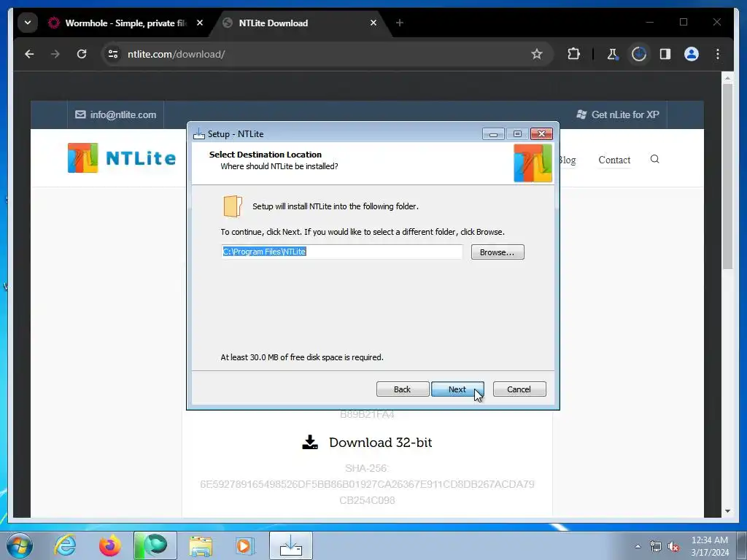747x560 pixels.
Task: Click the info@ntlite.com email link
Action: (x=116, y=114)
